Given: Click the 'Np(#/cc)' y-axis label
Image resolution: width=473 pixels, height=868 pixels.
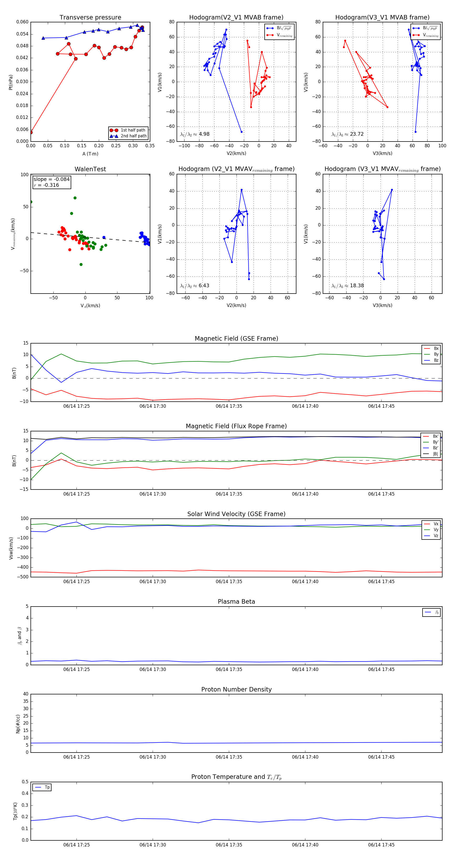Looking at the screenshot, I should tap(18, 723).
